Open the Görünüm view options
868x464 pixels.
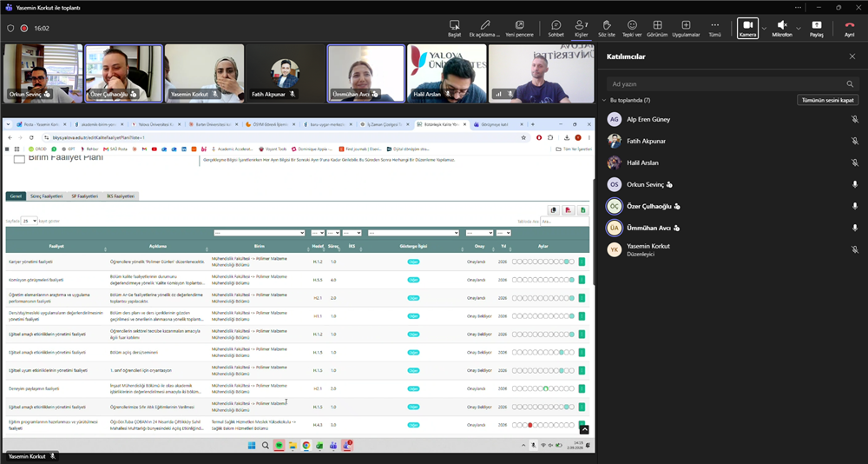(x=658, y=25)
